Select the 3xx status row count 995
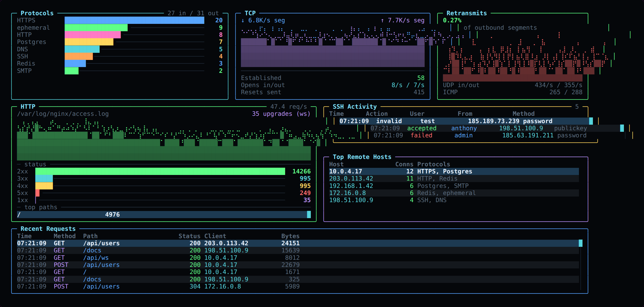The height and width of the screenshot is (307, 644). 305,179
